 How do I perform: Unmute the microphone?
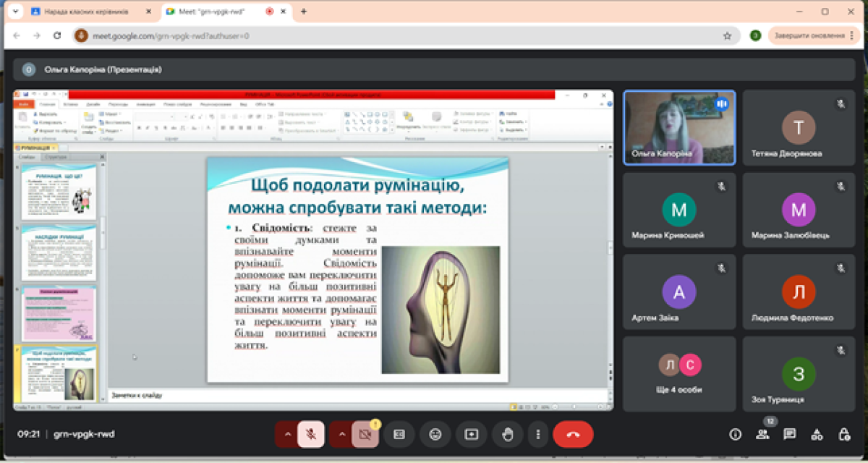click(311, 434)
